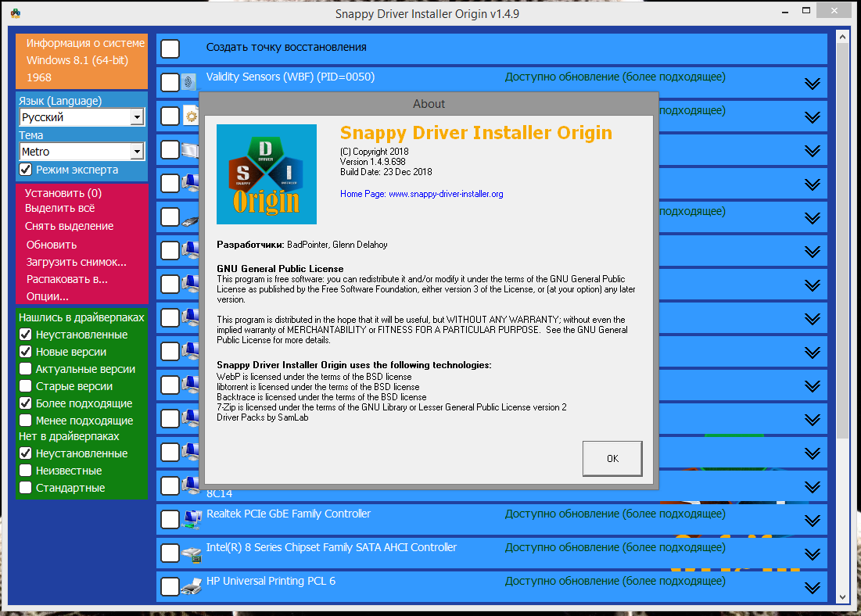
Task: Click Доступно обновление status on HP Printing row
Action: pyautogui.click(x=615, y=581)
